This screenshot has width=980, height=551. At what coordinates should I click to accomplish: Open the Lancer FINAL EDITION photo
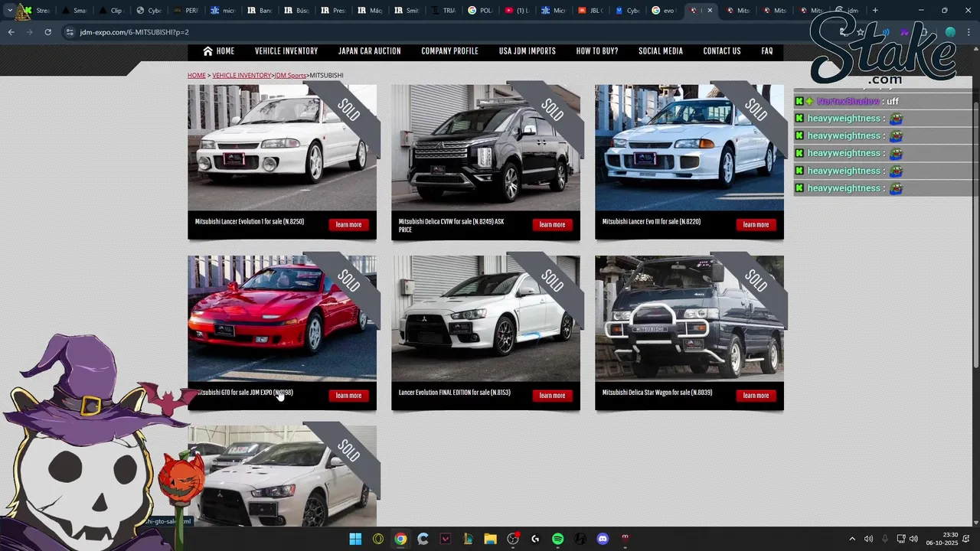(485, 318)
